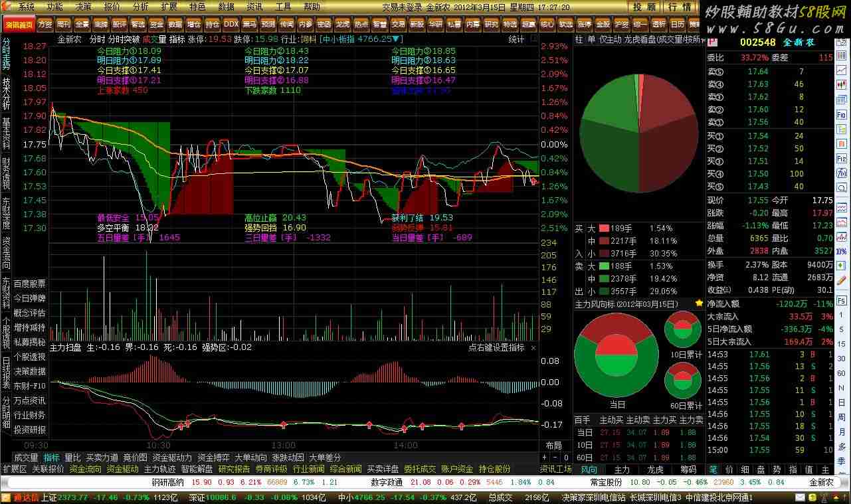Switch to the 资金博弈 indicator tab
851x504 pixels.
click(213, 458)
